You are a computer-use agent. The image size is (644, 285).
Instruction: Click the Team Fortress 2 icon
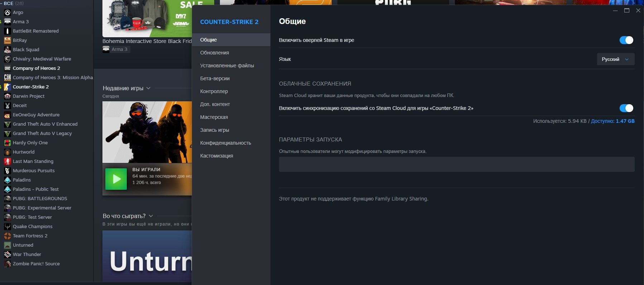(x=7, y=236)
